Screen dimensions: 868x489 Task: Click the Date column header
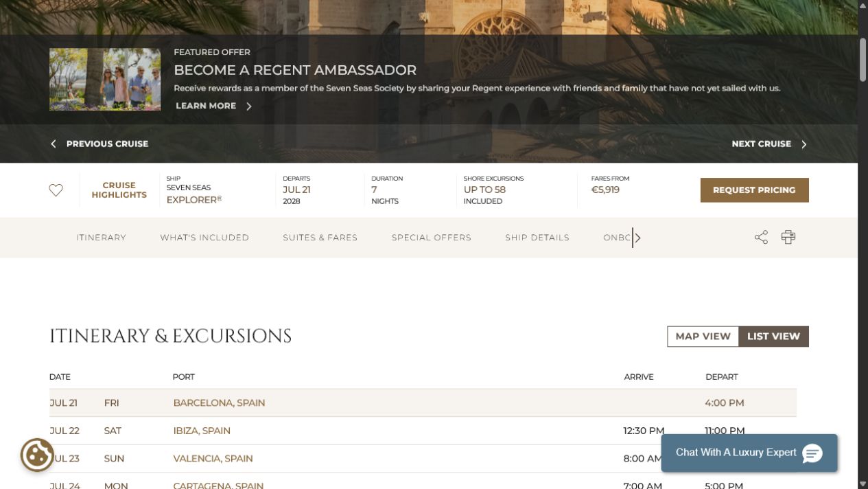60,377
